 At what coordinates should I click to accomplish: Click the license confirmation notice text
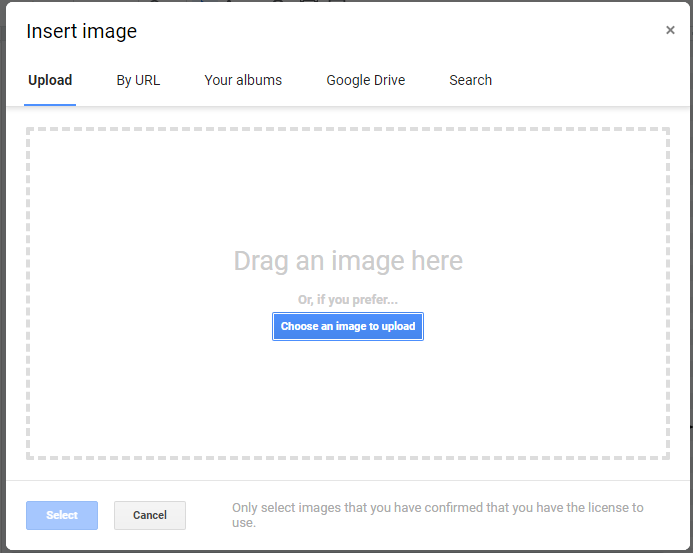pos(438,515)
